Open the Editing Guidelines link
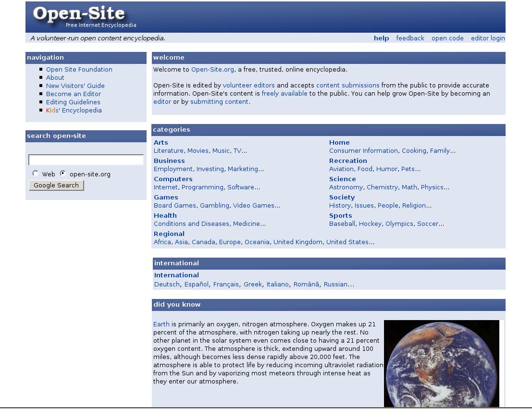The height and width of the screenshot is (409, 532). [73, 102]
